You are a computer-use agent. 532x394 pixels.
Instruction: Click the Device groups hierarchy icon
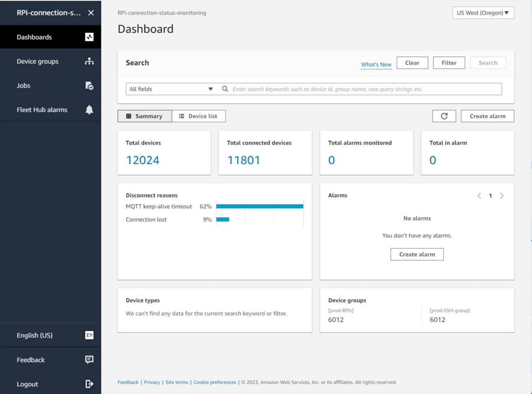click(x=89, y=61)
